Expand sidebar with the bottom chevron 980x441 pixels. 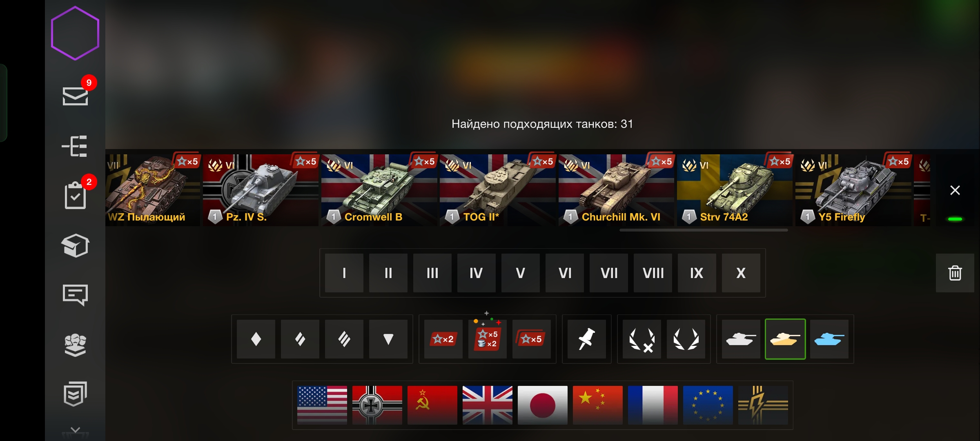click(75, 430)
